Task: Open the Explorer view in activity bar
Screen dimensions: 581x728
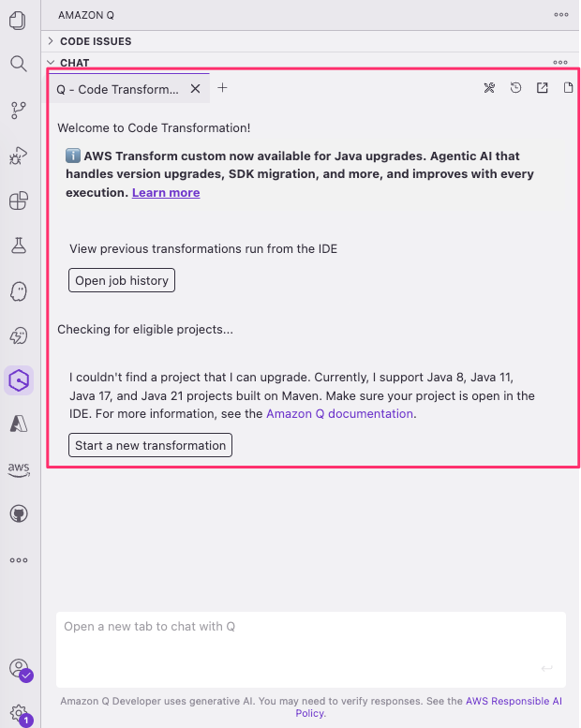Action: point(18,20)
